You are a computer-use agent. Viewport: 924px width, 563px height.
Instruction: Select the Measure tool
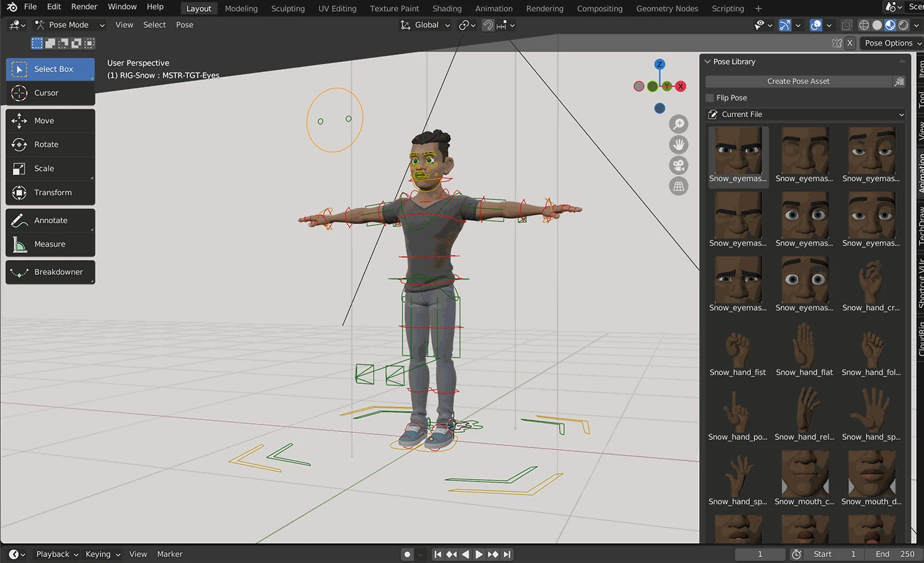(x=50, y=244)
